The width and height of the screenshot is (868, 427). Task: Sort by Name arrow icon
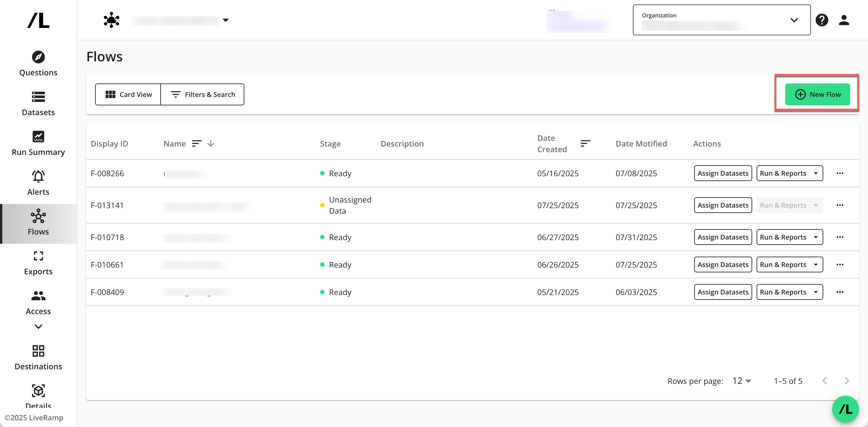(x=211, y=144)
